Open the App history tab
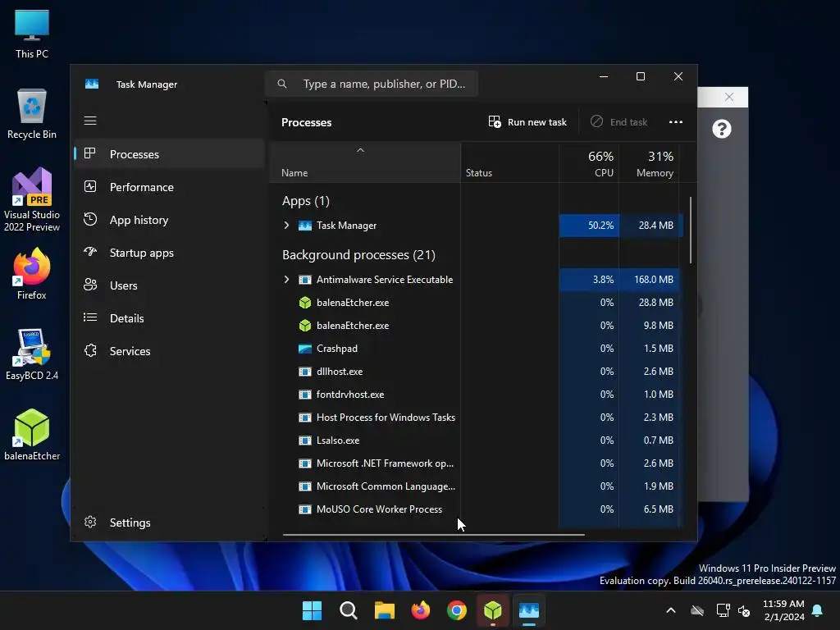This screenshot has width=840, height=630. [169, 220]
